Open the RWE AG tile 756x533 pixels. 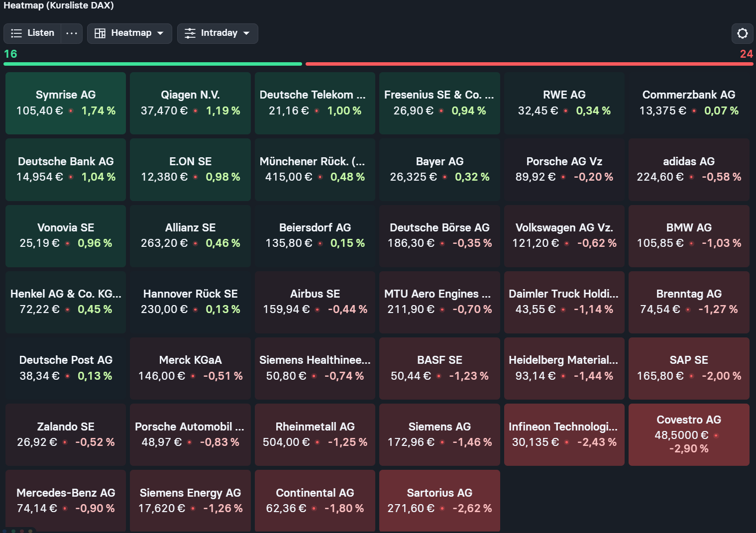(x=564, y=103)
